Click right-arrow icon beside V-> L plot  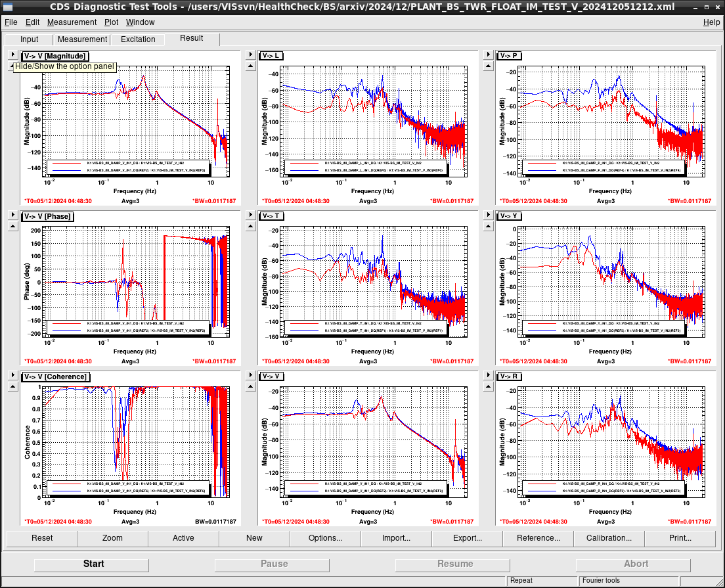[x=251, y=55]
